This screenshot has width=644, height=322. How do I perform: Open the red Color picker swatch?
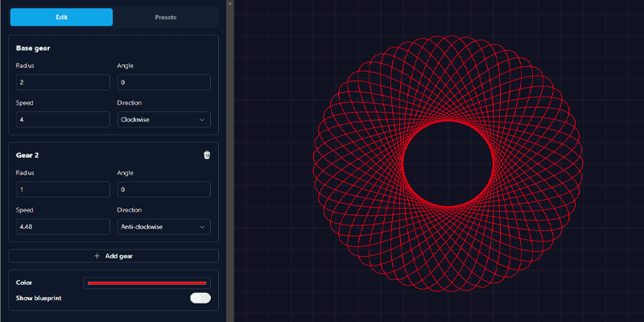147,283
